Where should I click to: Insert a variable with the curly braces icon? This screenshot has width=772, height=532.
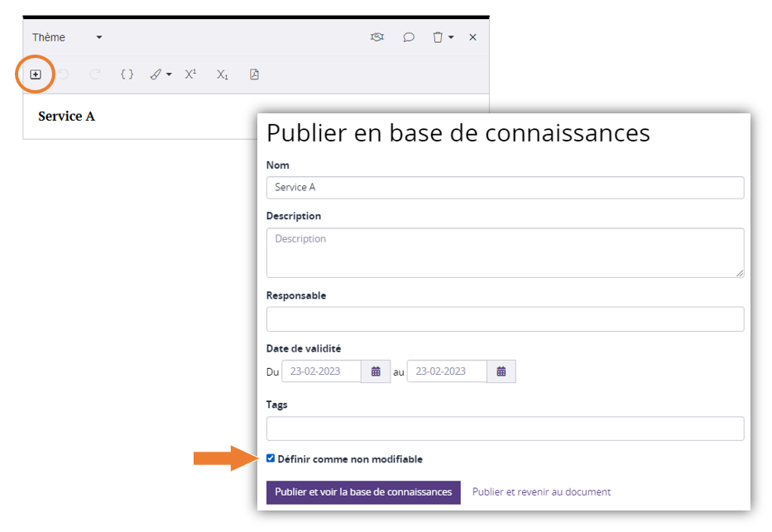click(x=127, y=74)
